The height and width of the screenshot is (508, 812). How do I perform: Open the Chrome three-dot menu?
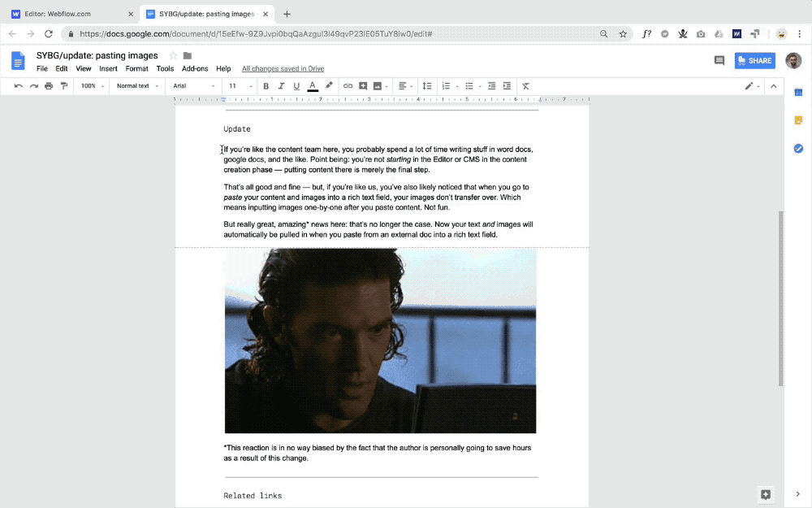[x=800, y=33]
